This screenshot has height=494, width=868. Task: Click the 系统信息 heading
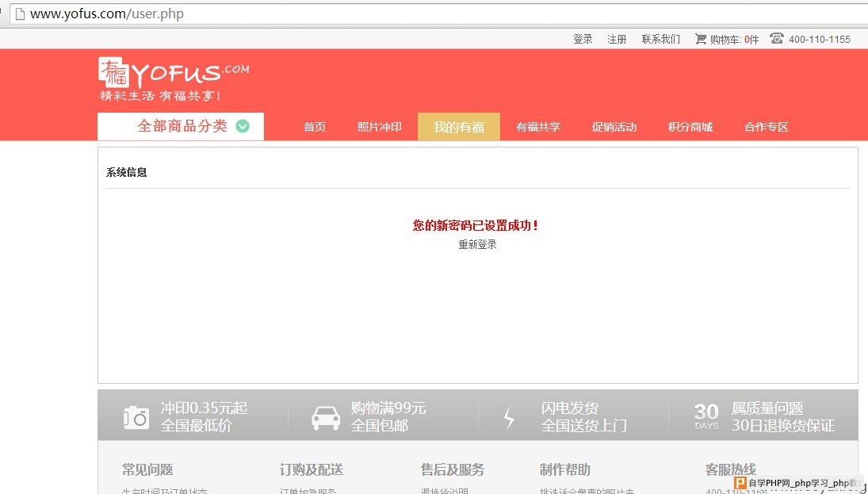(x=126, y=172)
